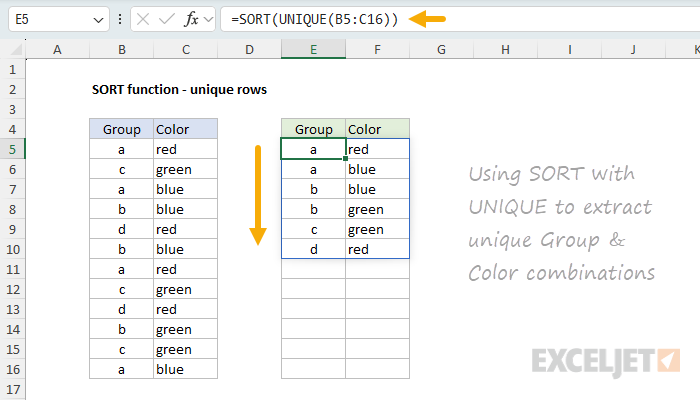The image size is (700, 400).
Task: Open Insert Function via fx icon
Action: coord(191,19)
